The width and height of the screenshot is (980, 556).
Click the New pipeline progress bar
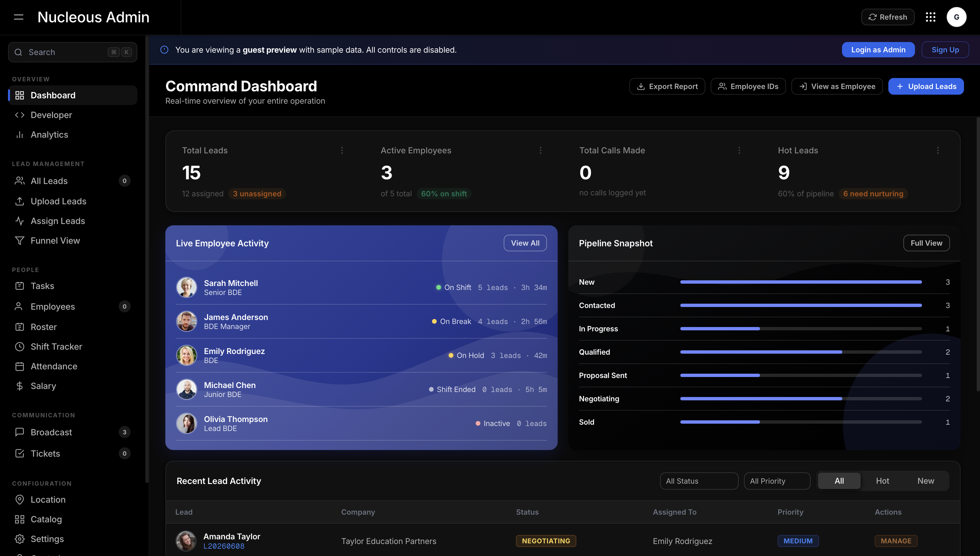801,282
